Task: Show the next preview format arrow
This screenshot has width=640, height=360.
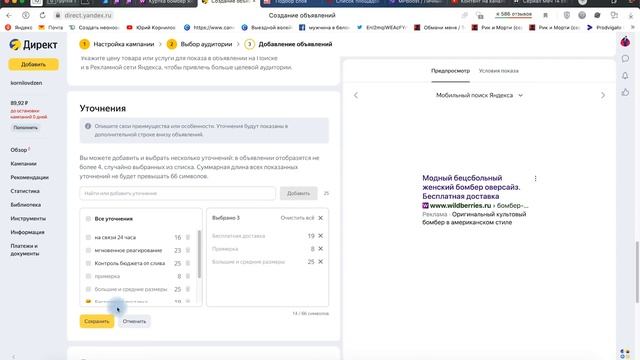Action: 603,95
